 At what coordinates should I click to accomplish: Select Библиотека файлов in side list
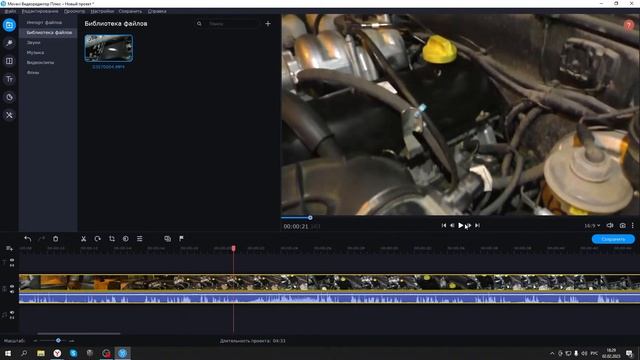click(x=49, y=32)
